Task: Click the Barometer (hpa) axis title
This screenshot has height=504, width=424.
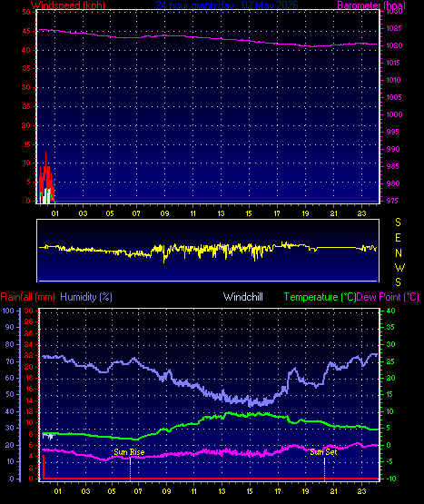Action: (371, 5)
